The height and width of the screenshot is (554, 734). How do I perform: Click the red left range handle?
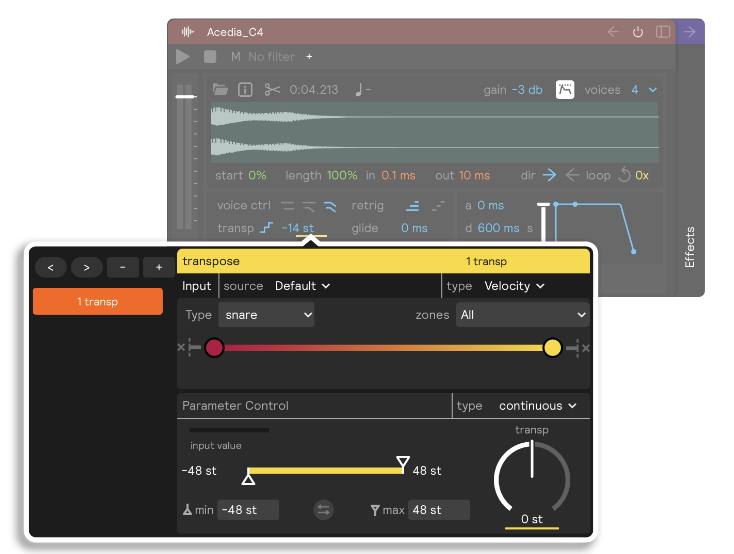point(214,347)
